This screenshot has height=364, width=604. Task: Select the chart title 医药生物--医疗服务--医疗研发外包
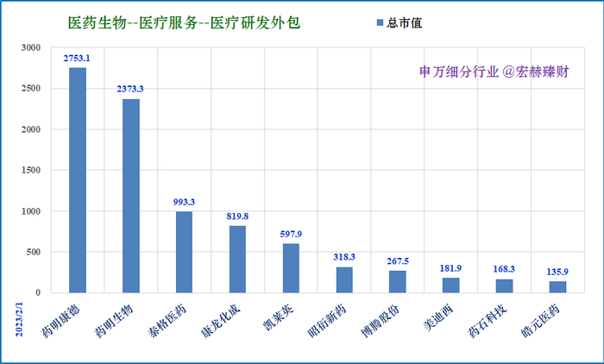(x=184, y=23)
